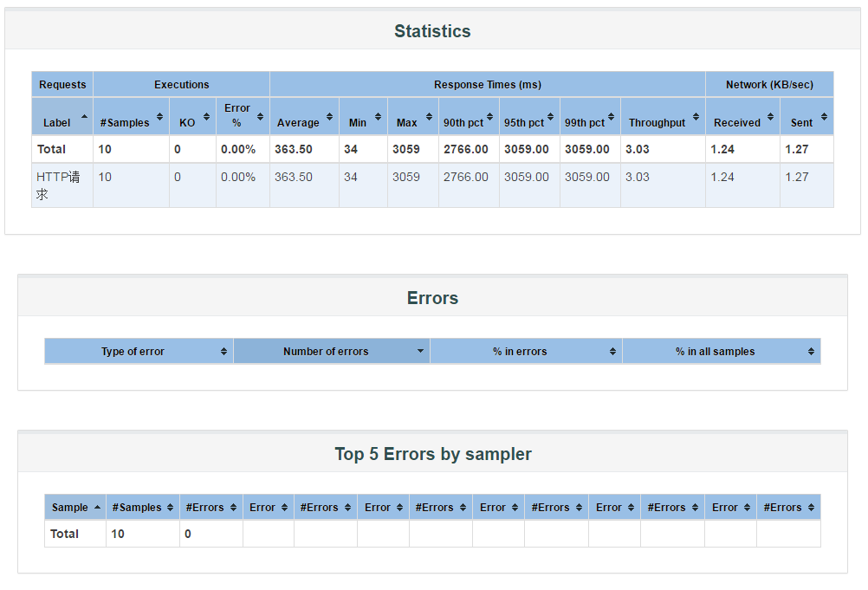Click #Samples value 10 in Top 5 Errors

point(117,534)
